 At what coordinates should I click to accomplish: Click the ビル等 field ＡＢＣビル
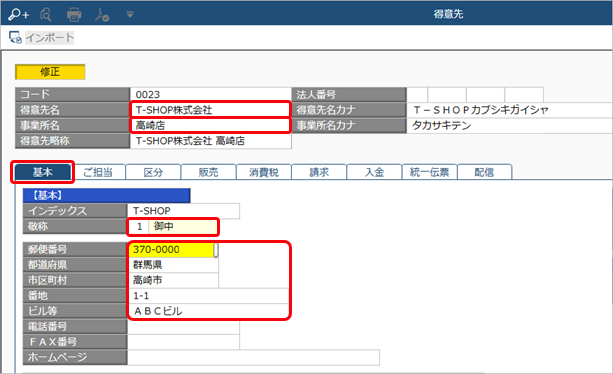[x=209, y=311]
